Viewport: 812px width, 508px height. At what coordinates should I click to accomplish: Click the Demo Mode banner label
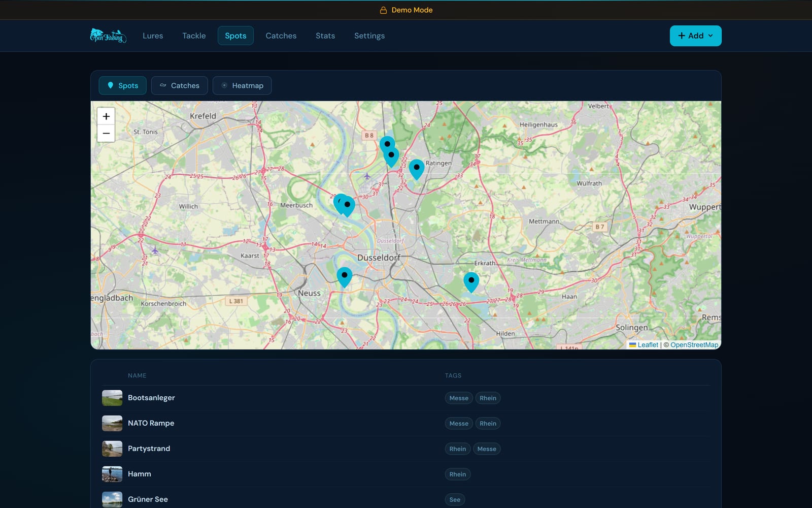click(412, 10)
